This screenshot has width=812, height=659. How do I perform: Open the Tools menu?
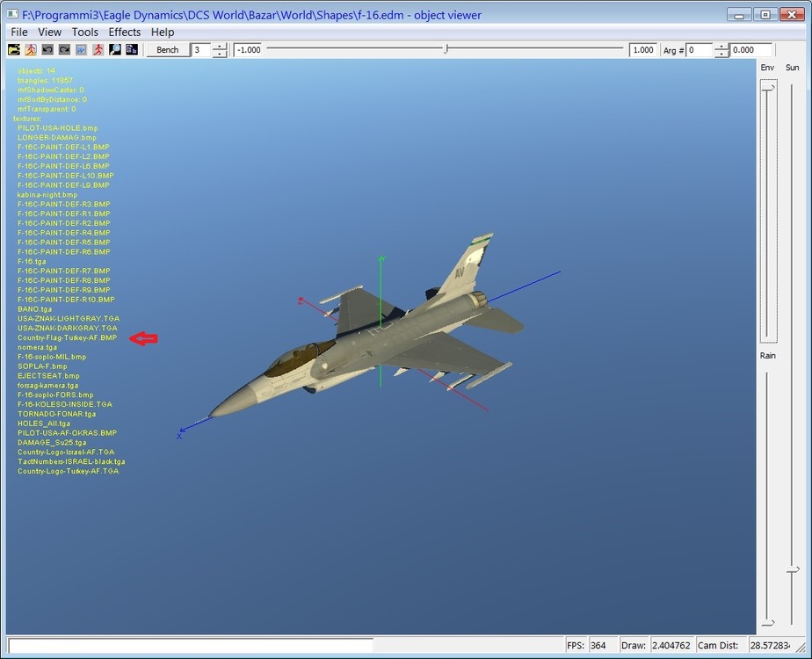click(84, 32)
